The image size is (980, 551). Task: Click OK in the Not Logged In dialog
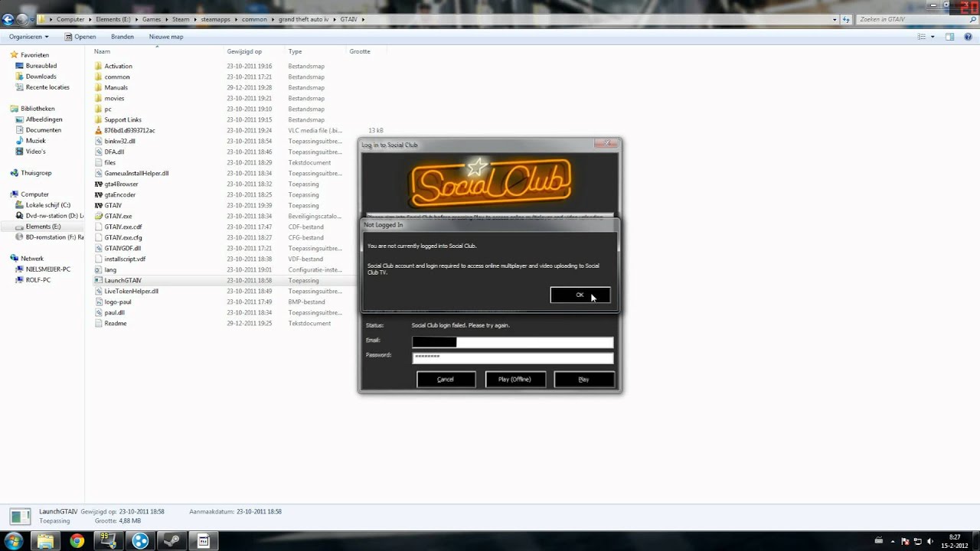click(580, 295)
